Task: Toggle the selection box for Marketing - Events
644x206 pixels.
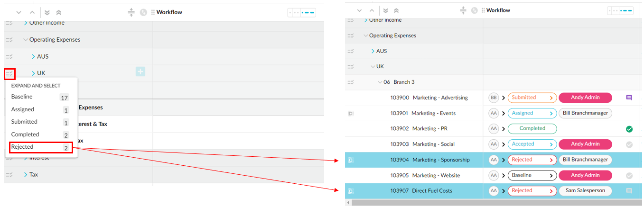Action: pos(351,114)
